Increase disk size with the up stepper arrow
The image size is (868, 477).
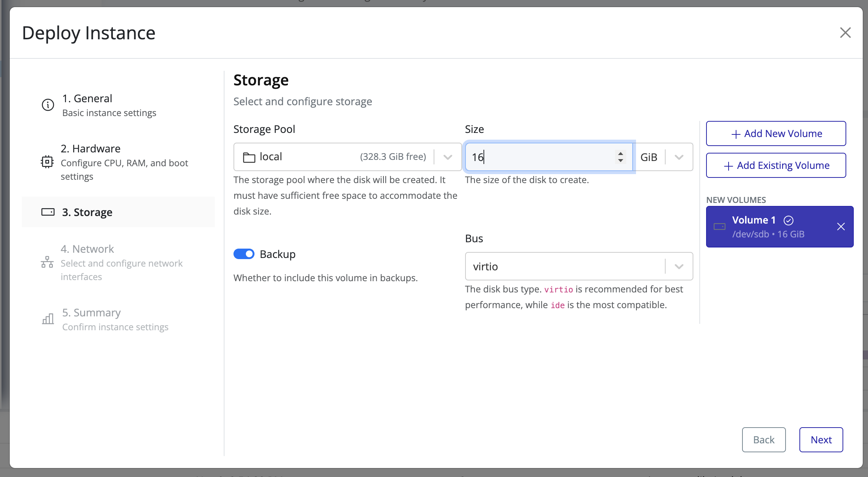(621, 153)
